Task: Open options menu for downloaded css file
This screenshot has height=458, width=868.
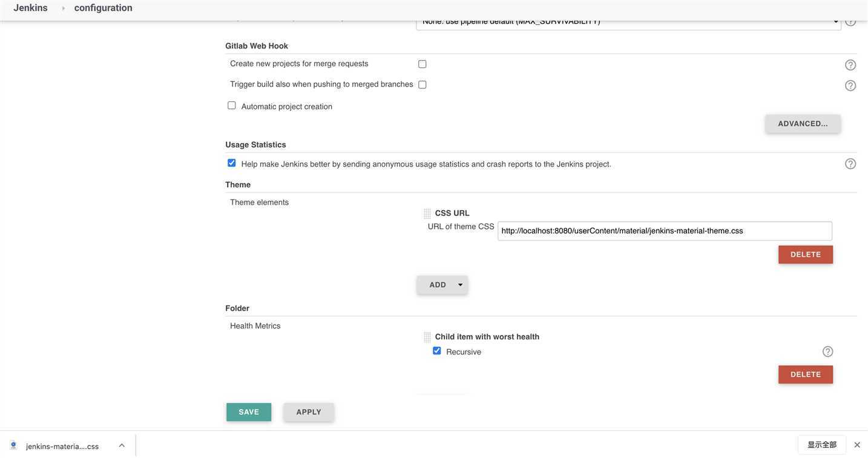Action: pos(122,445)
